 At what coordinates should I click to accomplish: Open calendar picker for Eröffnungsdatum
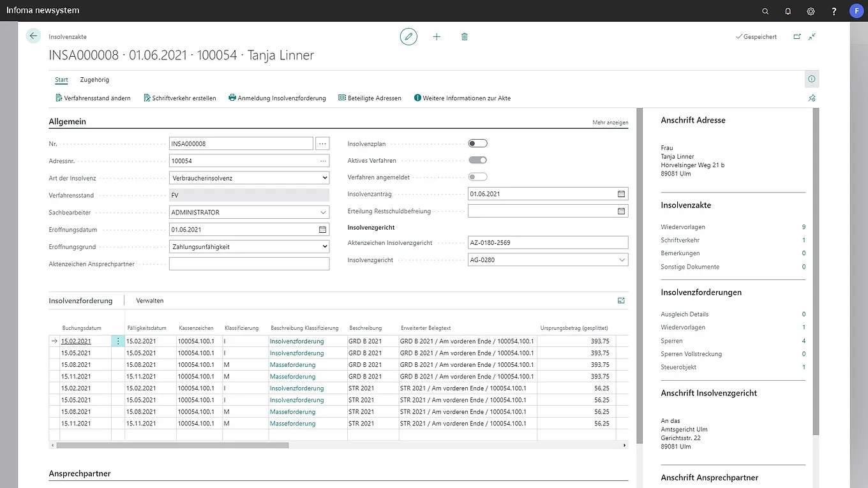pyautogui.click(x=322, y=230)
